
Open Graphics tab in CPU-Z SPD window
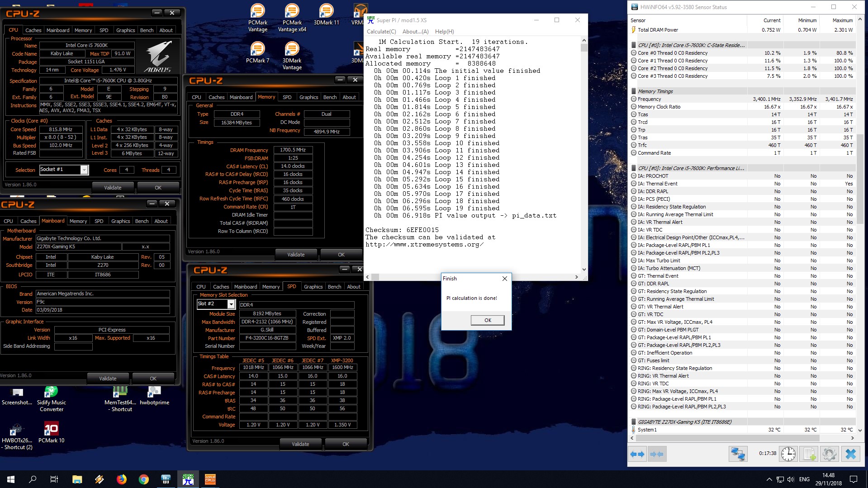tap(313, 287)
